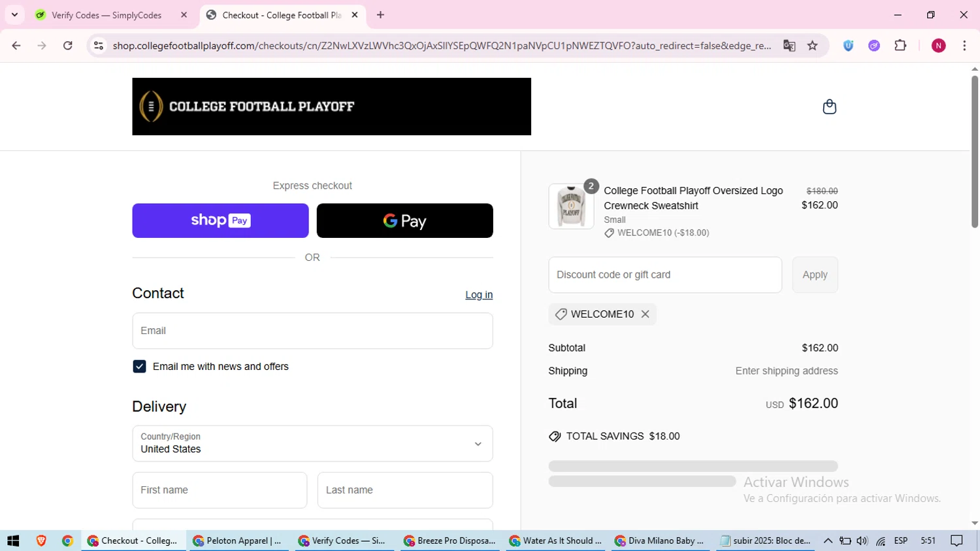Close the Verify Codes tab

pyautogui.click(x=184, y=15)
